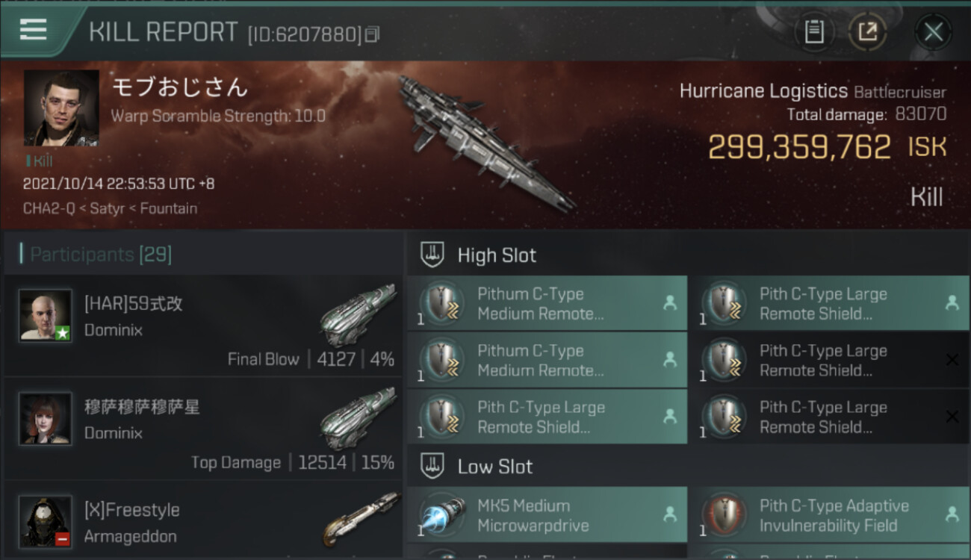Click the destroyed X on the second-row Pith Large Remote Shield
The height and width of the screenshot is (560, 971).
click(952, 360)
